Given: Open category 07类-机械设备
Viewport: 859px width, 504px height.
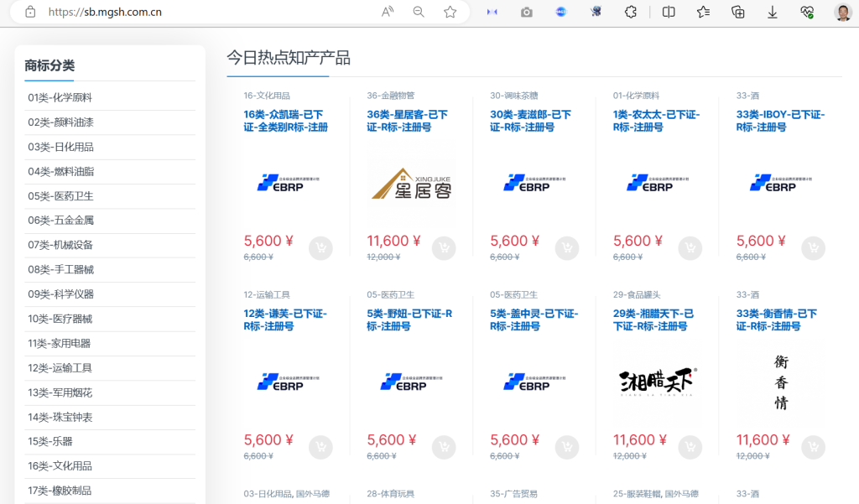Looking at the screenshot, I should point(60,245).
